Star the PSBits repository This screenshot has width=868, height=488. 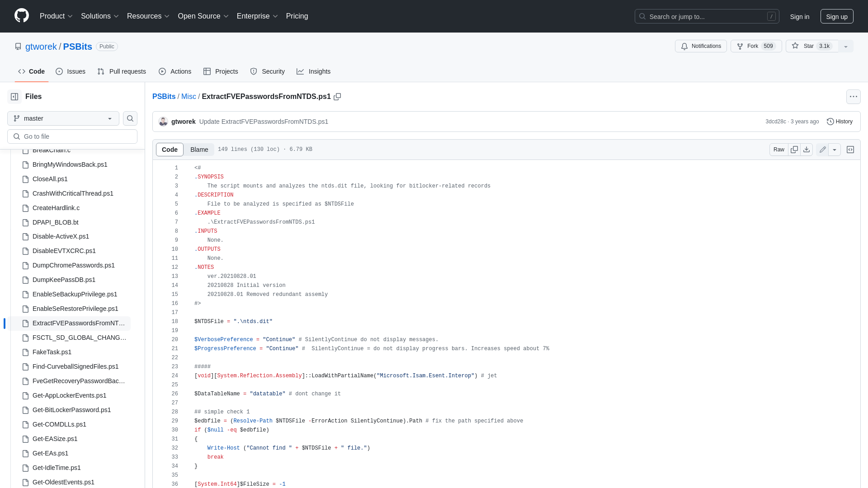tap(812, 46)
